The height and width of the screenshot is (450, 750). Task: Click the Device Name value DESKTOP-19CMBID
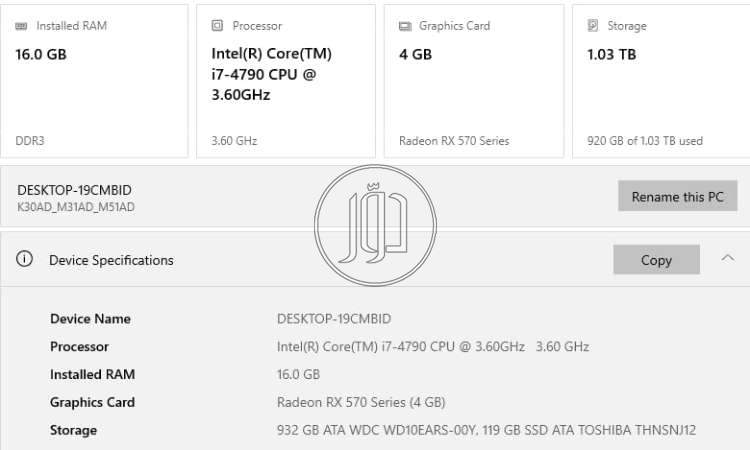tap(333, 319)
